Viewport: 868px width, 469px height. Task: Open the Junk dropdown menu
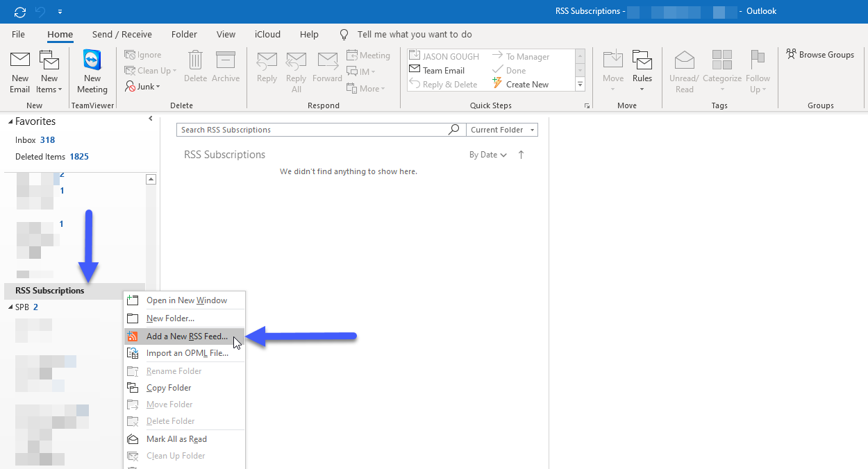coord(143,87)
